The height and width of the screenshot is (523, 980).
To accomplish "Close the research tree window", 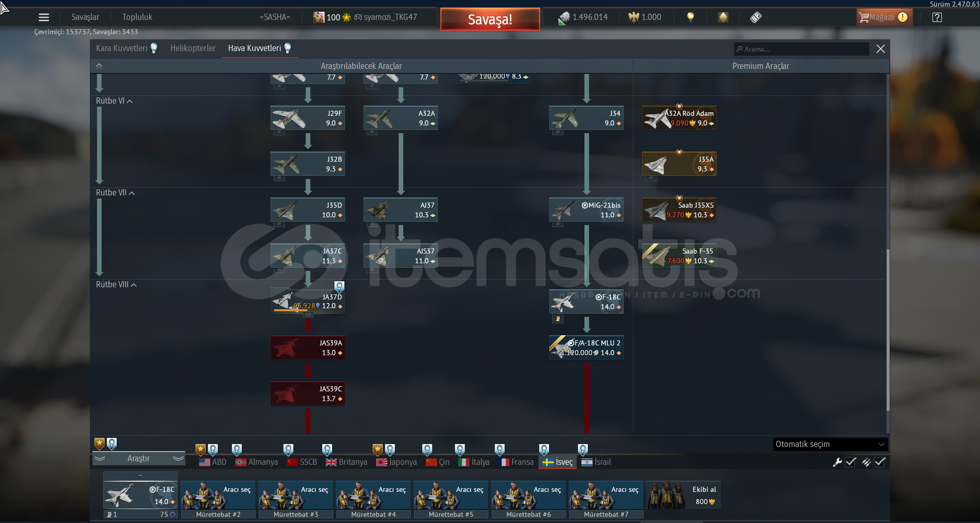I will 880,49.
